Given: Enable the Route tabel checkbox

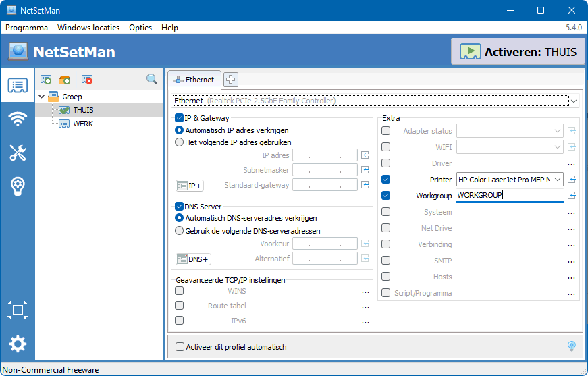Looking at the screenshot, I should tap(180, 306).
